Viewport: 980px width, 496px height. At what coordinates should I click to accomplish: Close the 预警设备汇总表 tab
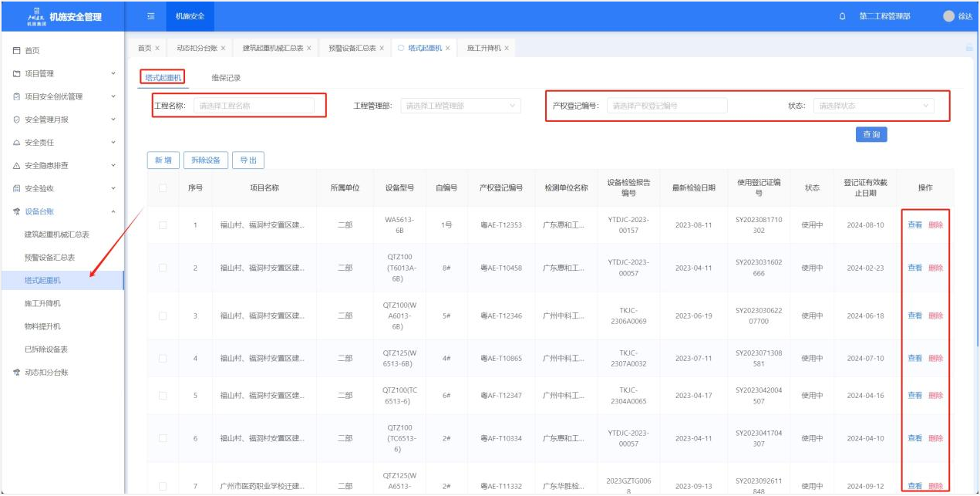click(x=382, y=48)
